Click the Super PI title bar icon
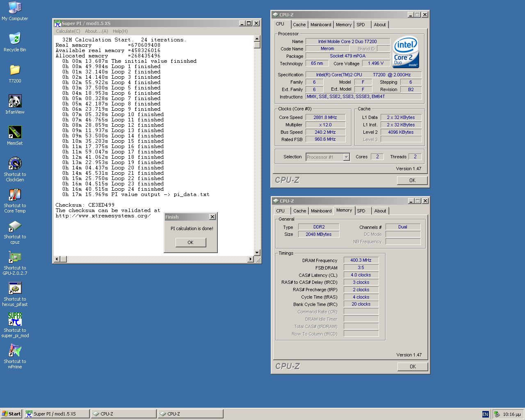The width and height of the screenshot is (525, 420). (x=57, y=23)
